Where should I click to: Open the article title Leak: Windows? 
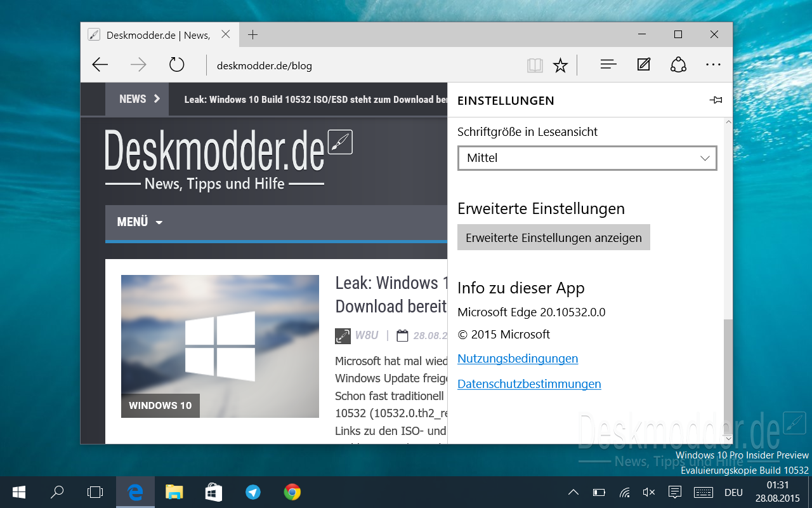coord(391,295)
